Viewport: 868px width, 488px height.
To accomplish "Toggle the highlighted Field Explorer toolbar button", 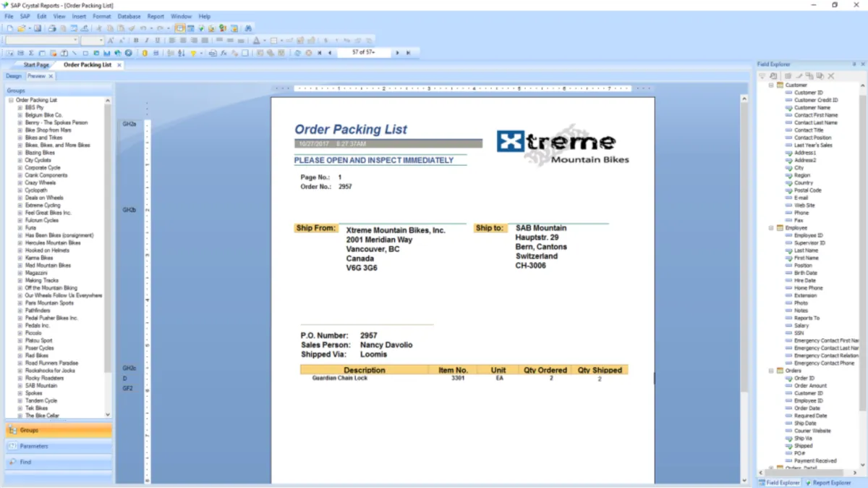I will pyautogui.click(x=179, y=28).
